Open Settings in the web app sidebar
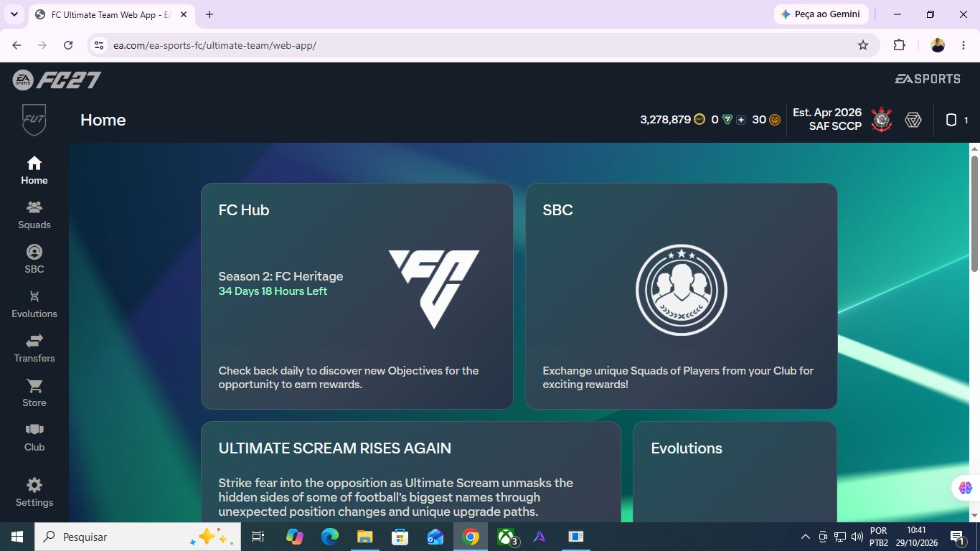The height and width of the screenshot is (551, 980). point(34,493)
